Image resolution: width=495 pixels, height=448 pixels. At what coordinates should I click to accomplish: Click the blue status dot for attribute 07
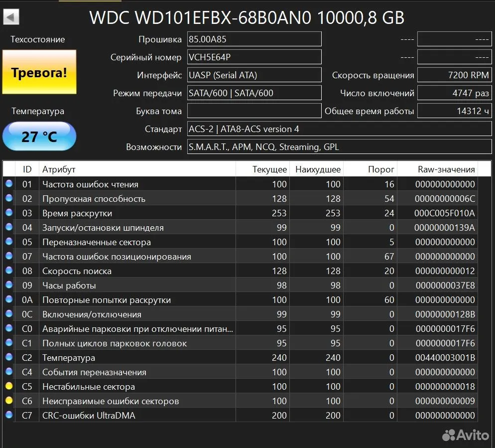click(x=9, y=256)
